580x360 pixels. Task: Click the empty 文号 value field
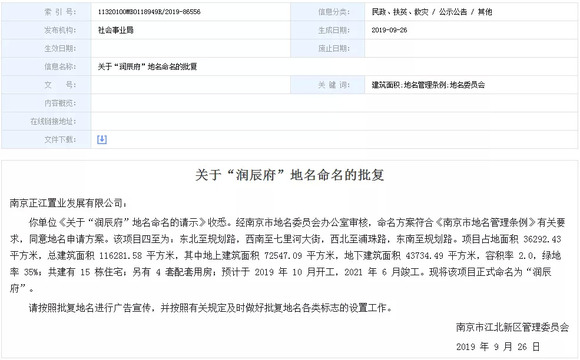point(190,85)
